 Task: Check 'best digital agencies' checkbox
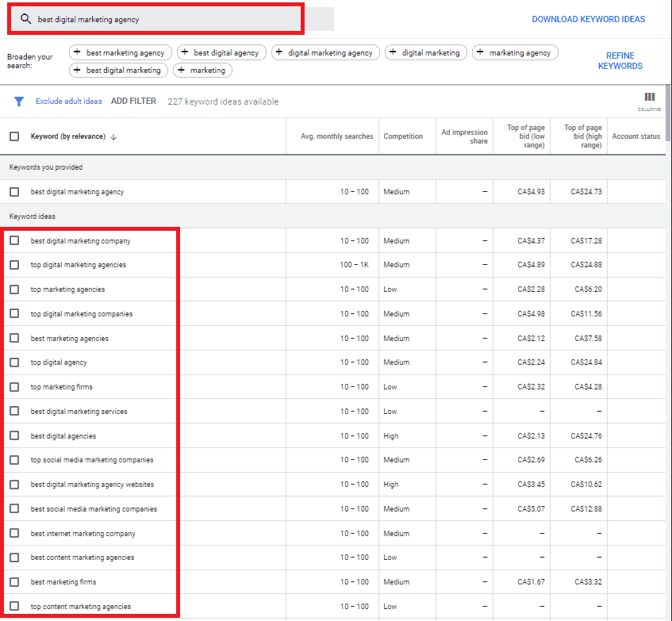click(x=14, y=435)
